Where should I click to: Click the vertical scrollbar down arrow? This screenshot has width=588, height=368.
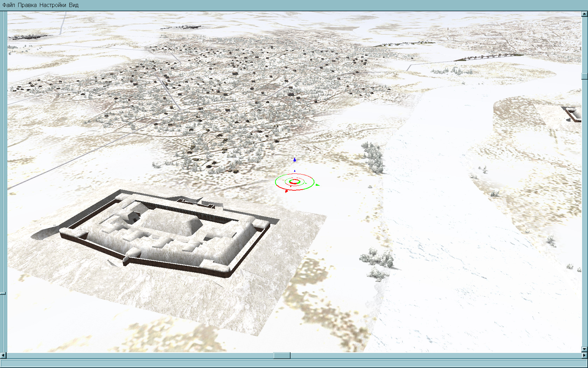tap(584, 349)
